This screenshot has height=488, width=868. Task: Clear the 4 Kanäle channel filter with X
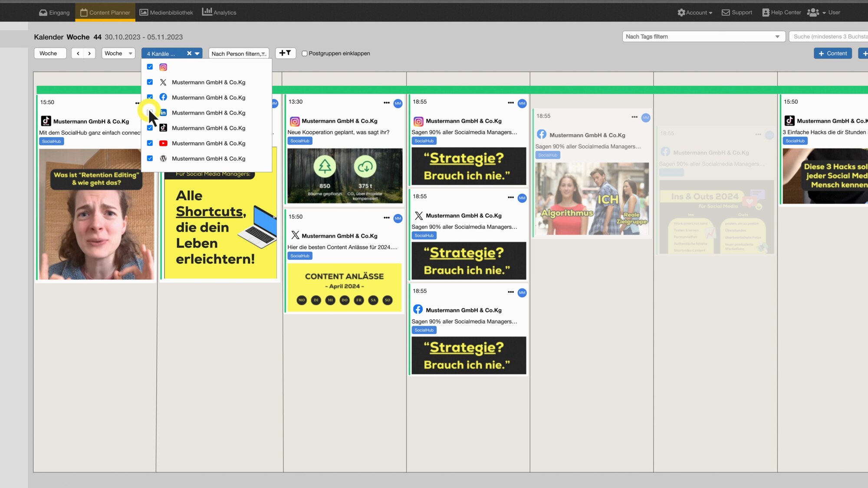tap(189, 53)
